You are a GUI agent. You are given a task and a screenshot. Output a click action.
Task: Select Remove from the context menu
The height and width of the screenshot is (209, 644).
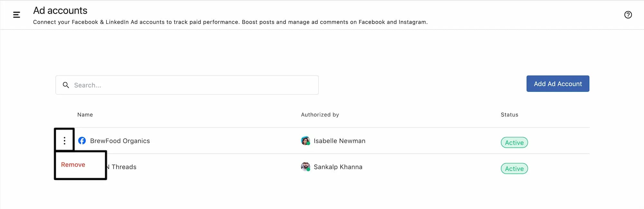[73, 165]
